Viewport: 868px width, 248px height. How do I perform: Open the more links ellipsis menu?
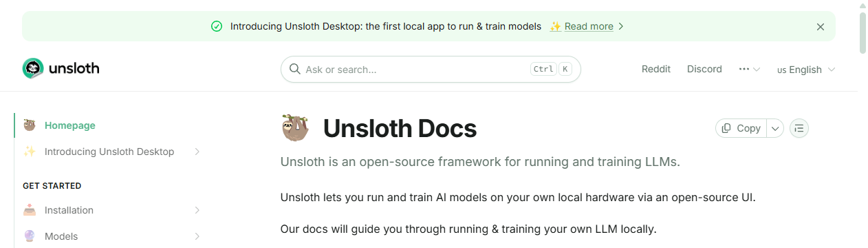(749, 69)
